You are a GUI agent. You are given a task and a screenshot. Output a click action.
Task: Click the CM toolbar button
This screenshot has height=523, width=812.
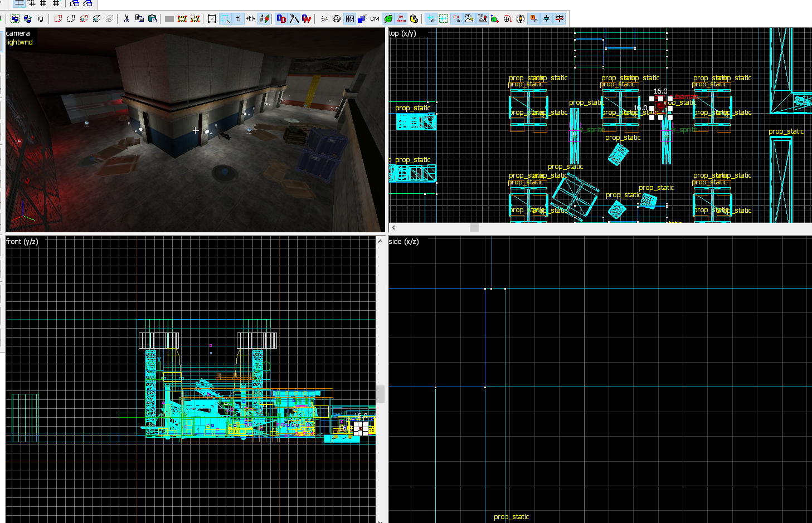point(375,18)
